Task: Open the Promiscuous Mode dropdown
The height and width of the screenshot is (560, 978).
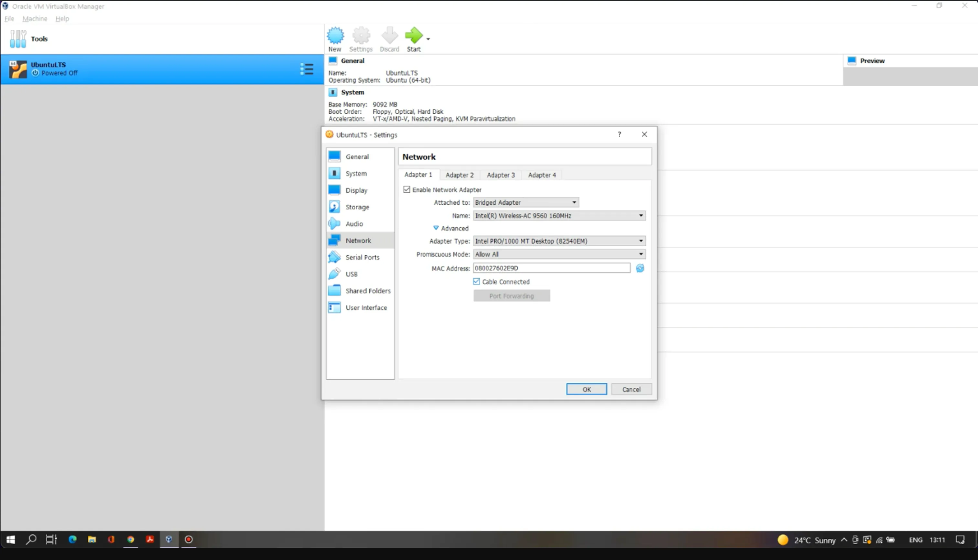Action: point(559,254)
